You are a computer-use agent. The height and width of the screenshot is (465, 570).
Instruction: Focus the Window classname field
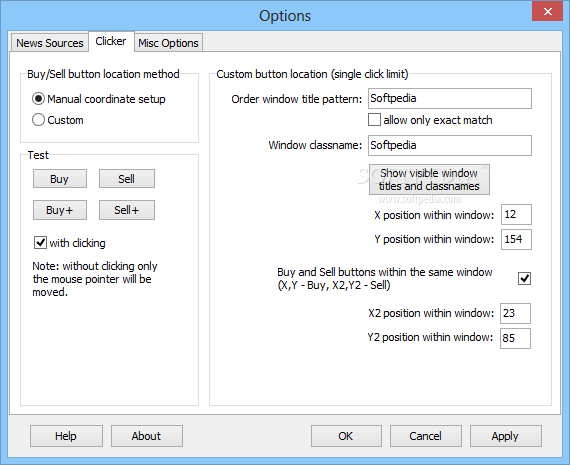tap(450, 145)
